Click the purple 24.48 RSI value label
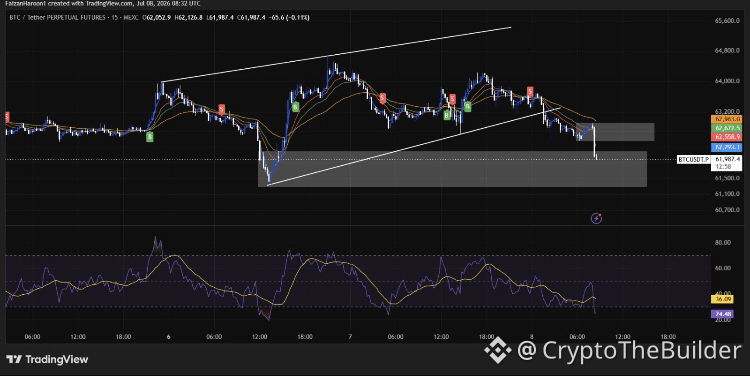The width and height of the screenshot is (750, 376). coord(722,314)
